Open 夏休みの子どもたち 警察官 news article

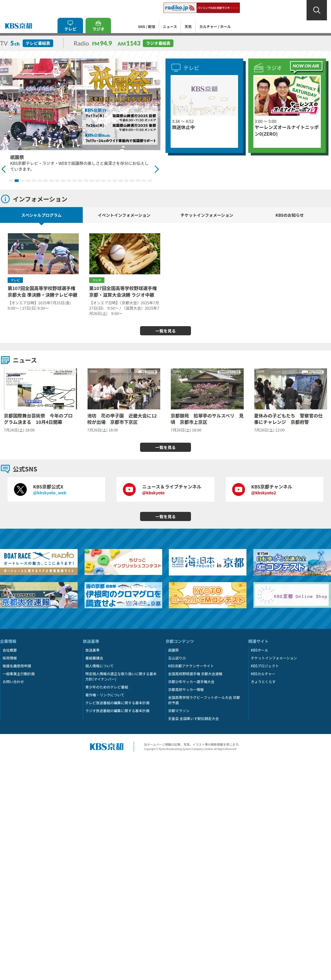(x=291, y=401)
